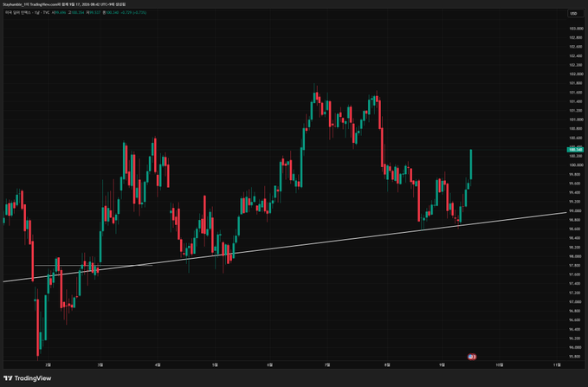This screenshot has width=588, height=387.
Task: Click the 8월 label on time axis
Action: coord(387,364)
